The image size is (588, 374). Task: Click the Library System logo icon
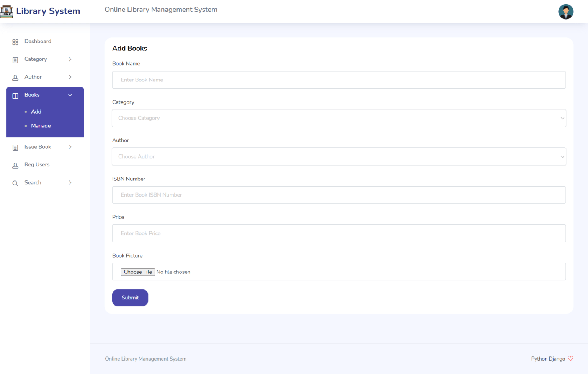[x=7, y=11]
